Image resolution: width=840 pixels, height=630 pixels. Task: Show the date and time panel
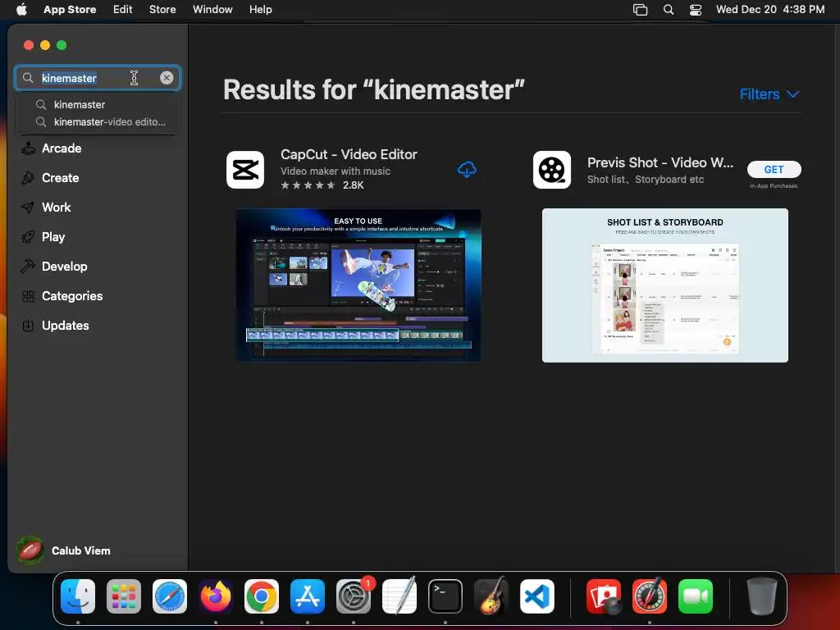770,9
